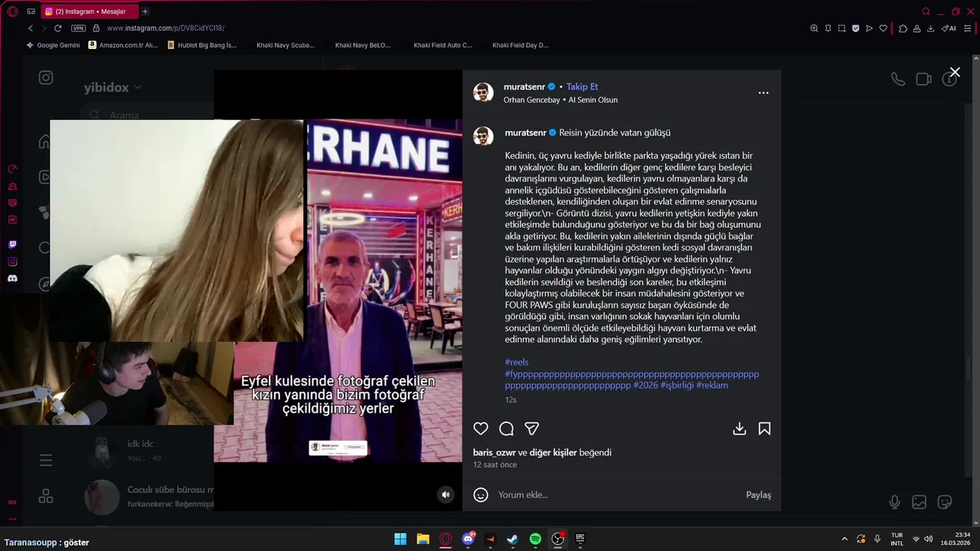The image size is (980, 551).
Task: Open the post's three-dot options menu
Action: 763,93
